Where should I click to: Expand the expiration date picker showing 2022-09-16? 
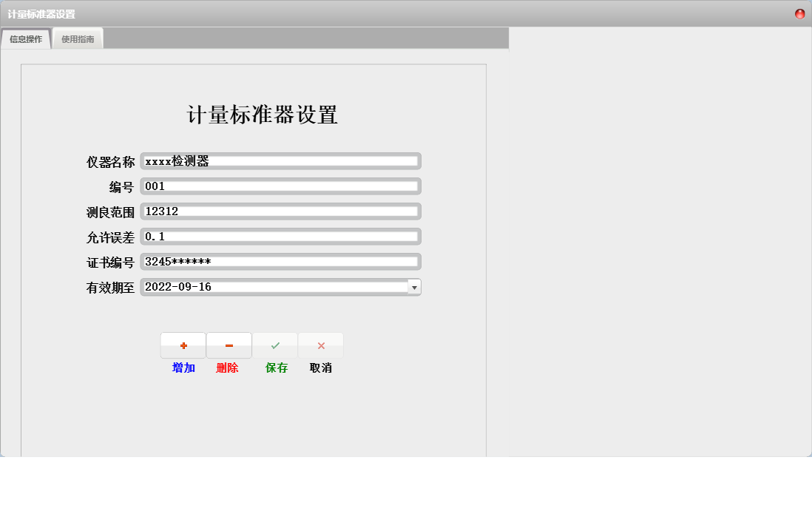coord(415,287)
